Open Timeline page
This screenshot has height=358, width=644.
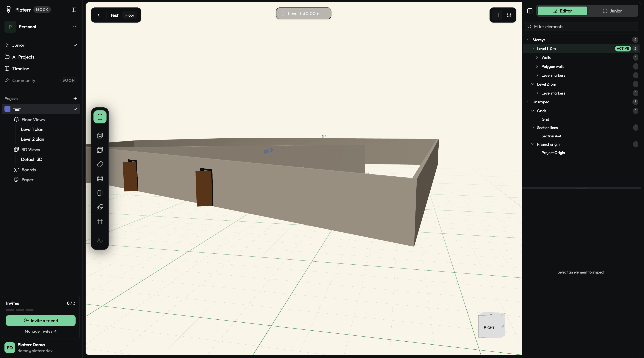21,69
